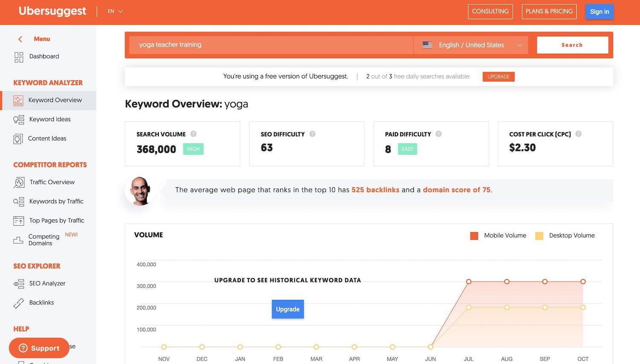Open SEO Analyzer
The width and height of the screenshot is (640, 364).
[x=48, y=283]
